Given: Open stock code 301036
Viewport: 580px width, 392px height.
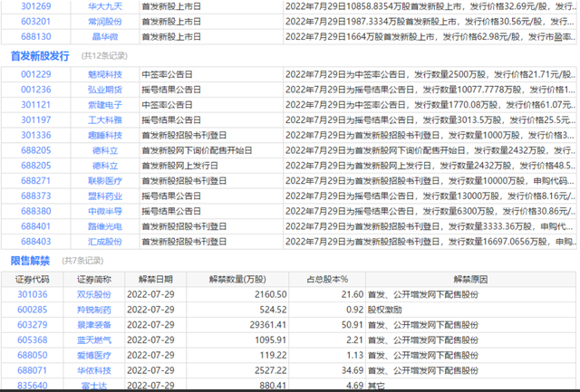Looking at the screenshot, I should coord(33,294).
